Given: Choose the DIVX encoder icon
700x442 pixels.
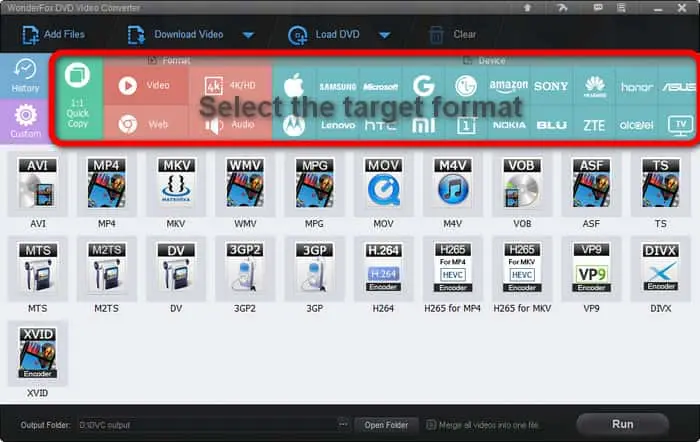Looking at the screenshot, I should point(660,268).
